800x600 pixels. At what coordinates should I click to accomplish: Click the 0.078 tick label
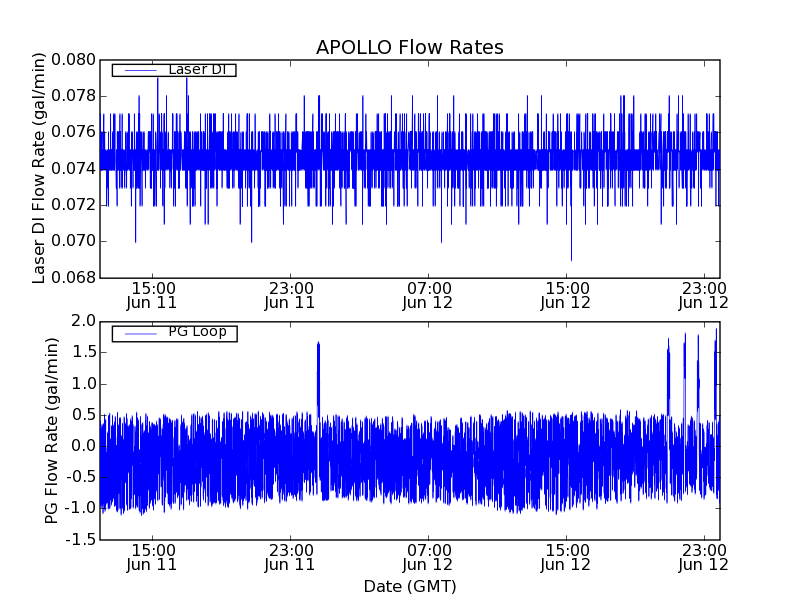pos(73,96)
